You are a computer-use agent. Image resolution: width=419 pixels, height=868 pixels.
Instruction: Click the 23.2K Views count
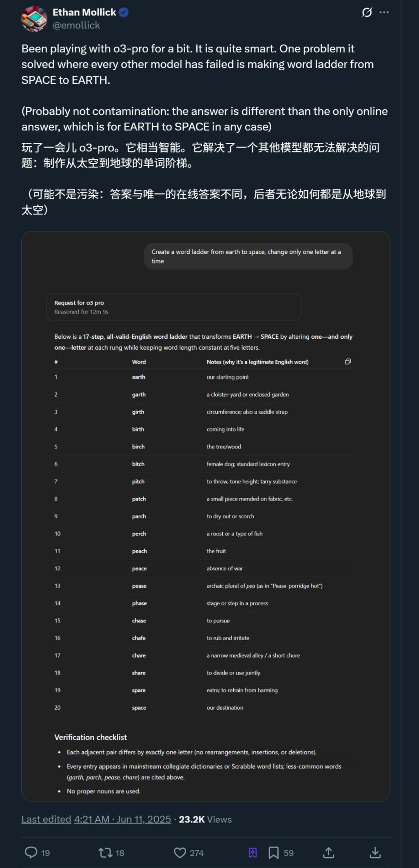pos(205,819)
